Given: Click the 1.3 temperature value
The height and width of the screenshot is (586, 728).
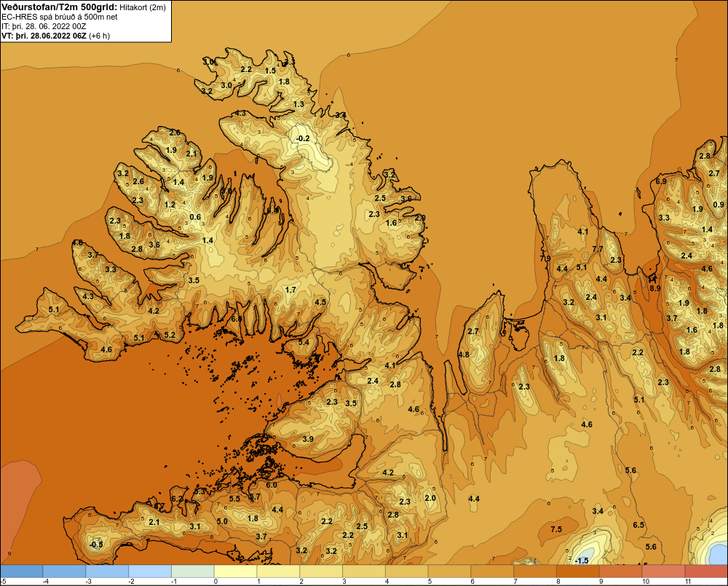Looking at the screenshot, I should pos(298,104).
